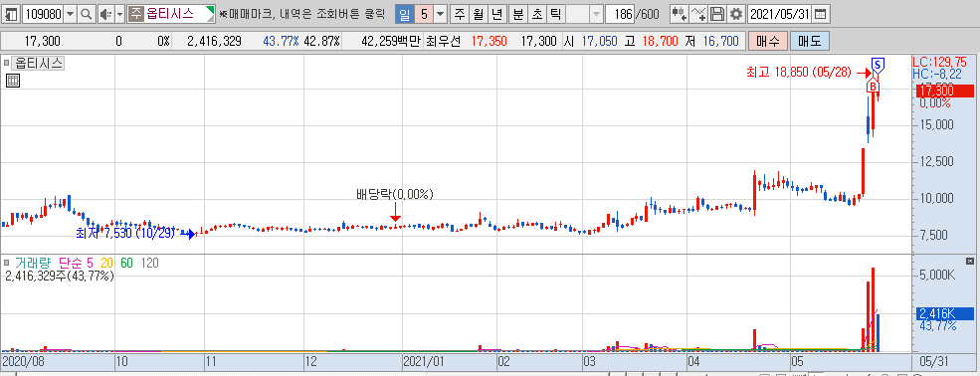Open the dropdown next to speaker icon
980x376 pixels.
(x=120, y=14)
